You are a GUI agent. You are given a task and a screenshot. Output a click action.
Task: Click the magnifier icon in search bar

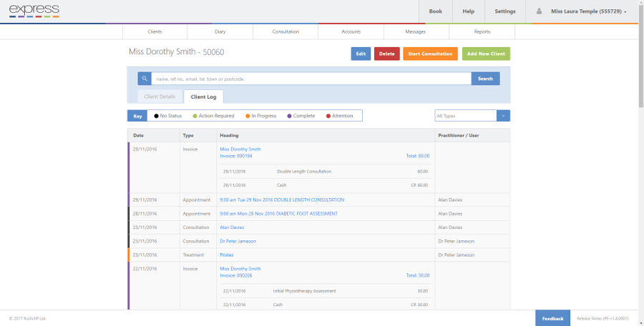click(x=145, y=79)
